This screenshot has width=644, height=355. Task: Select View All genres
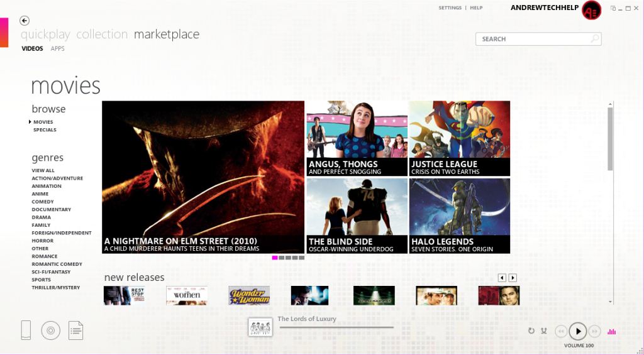(x=43, y=170)
